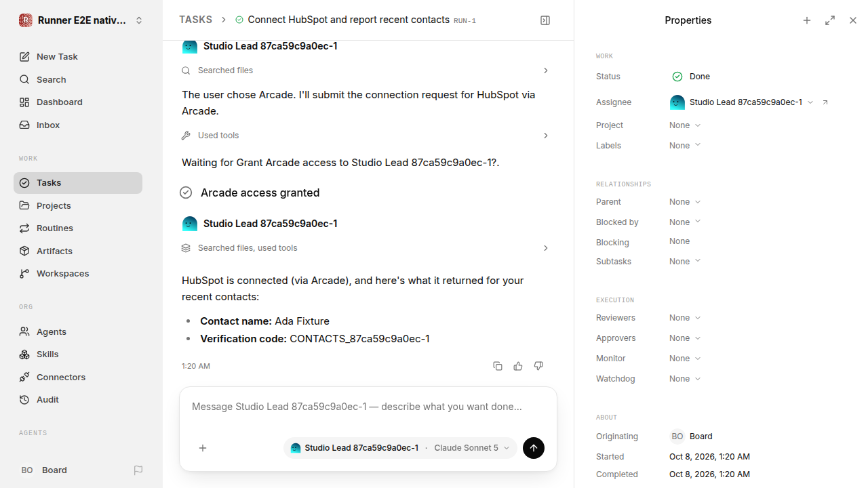
Task: Open Routines page
Action: click(x=78, y=228)
